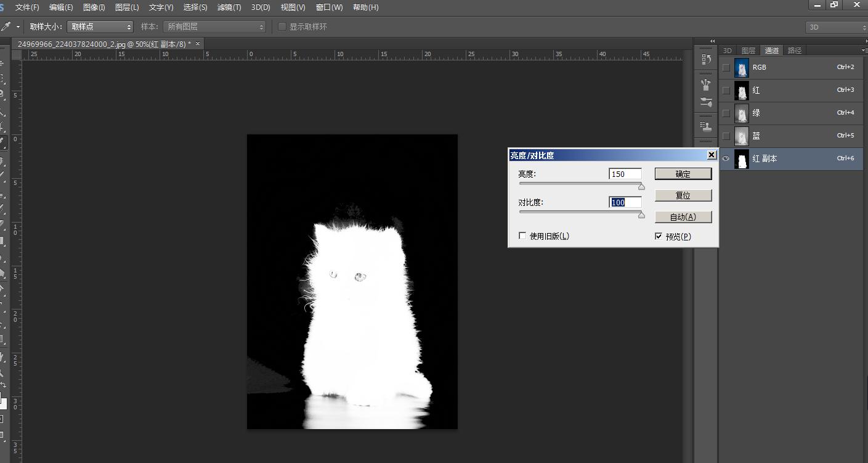Click the 亮度 slider handle

pyautogui.click(x=641, y=186)
